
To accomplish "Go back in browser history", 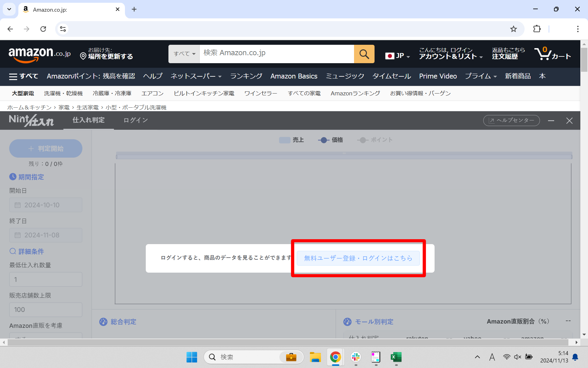I will (10, 29).
